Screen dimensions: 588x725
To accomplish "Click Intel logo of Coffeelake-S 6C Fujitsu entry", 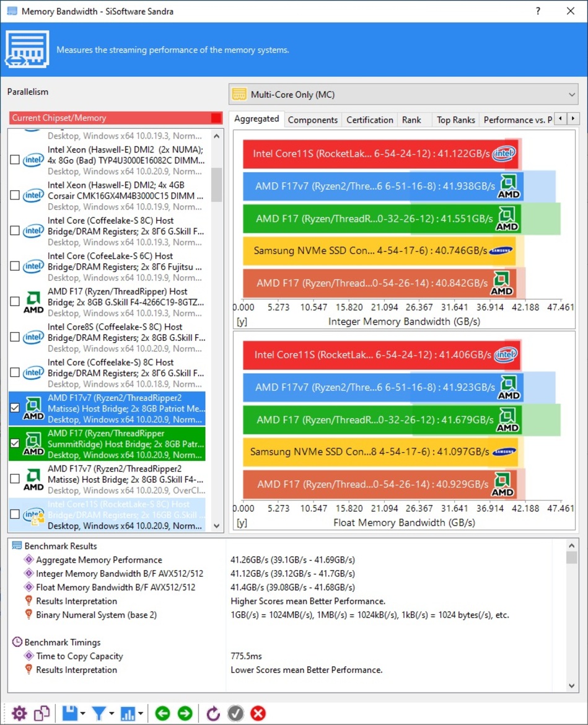I will (33, 266).
